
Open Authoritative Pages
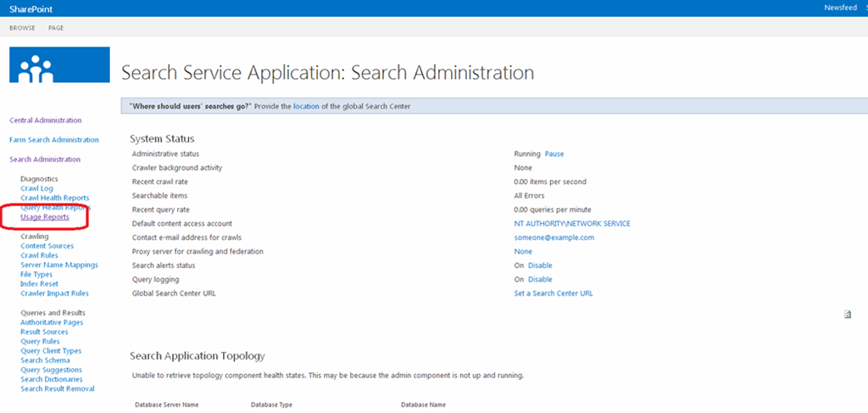(x=52, y=322)
